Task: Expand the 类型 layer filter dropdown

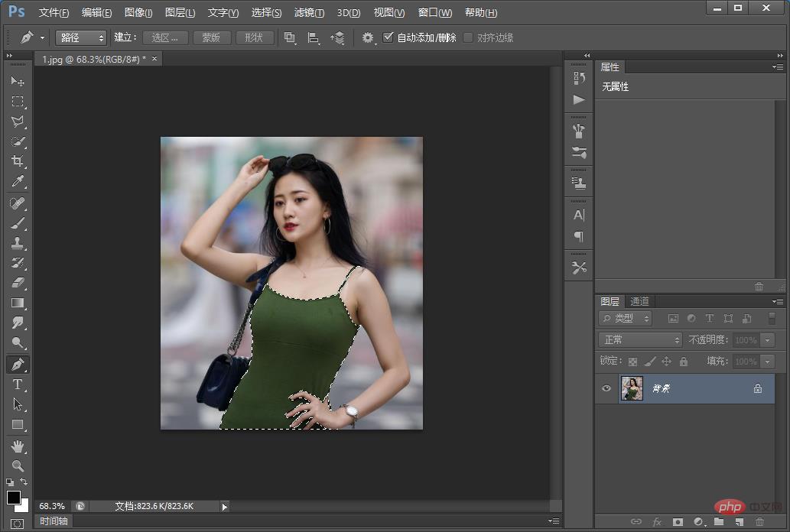Action: [x=626, y=319]
